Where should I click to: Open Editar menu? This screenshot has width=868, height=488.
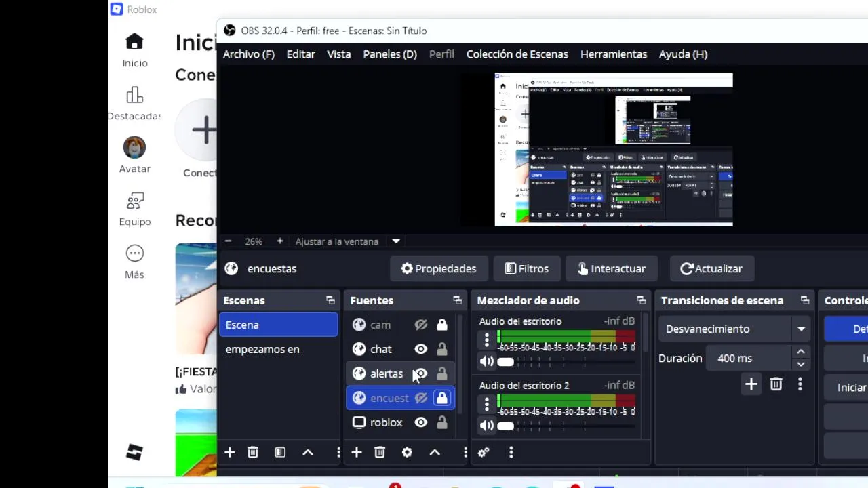[300, 54]
